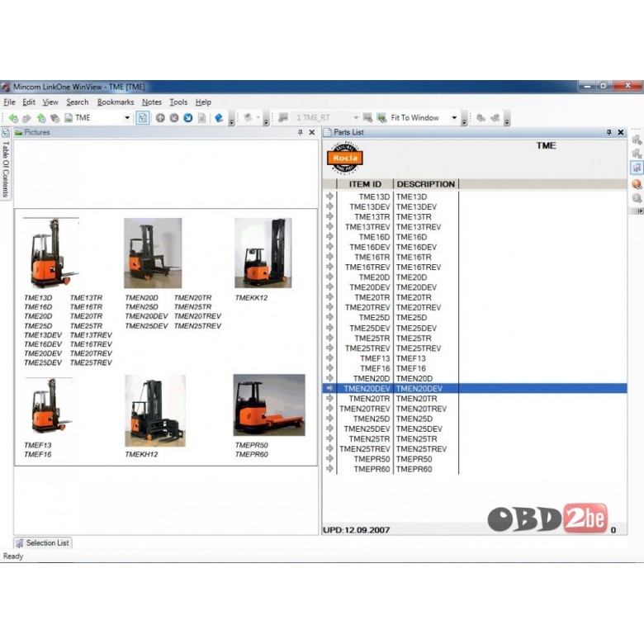
Task: Toggle auto-hide pin on Pictures panel
Action: point(301,132)
